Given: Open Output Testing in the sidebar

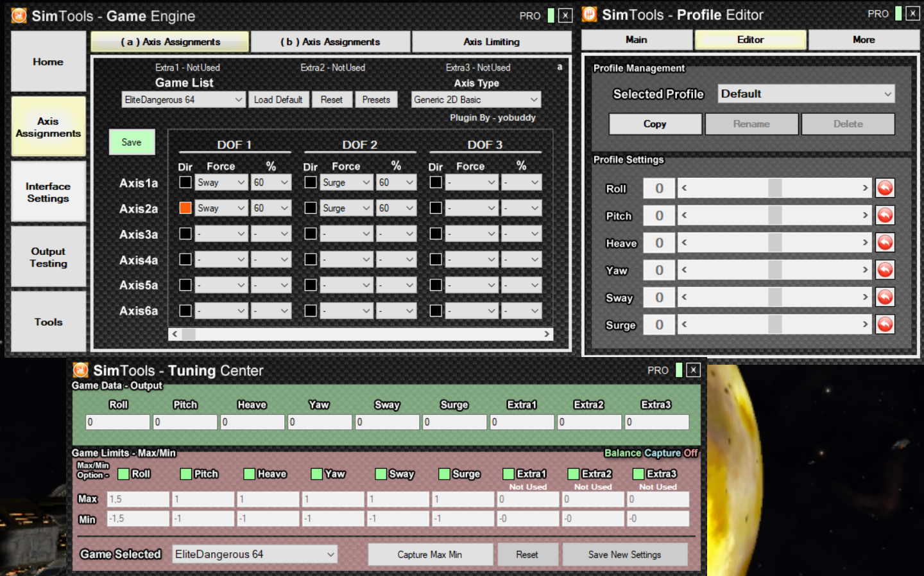Looking at the screenshot, I should coord(49,257).
